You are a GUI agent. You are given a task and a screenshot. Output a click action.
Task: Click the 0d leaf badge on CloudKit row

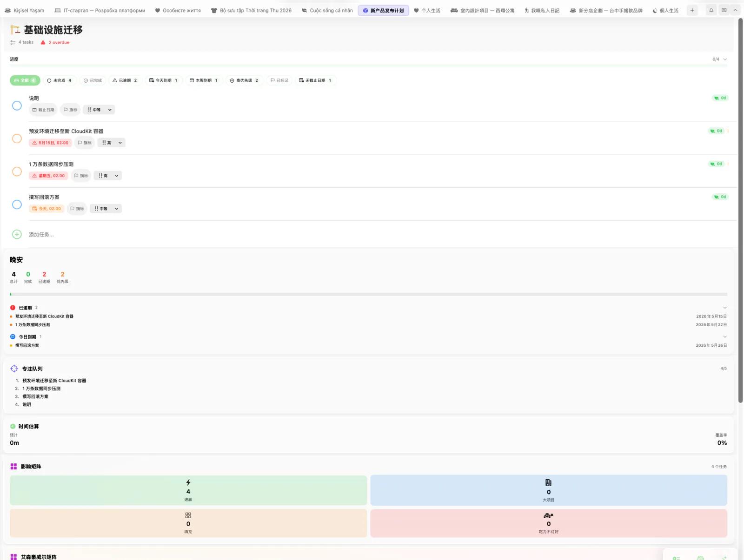[716, 131]
